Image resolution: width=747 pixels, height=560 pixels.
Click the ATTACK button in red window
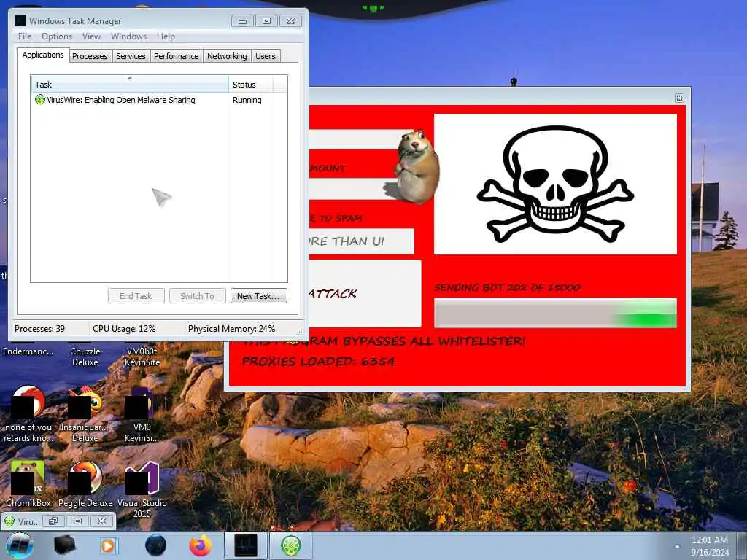[x=365, y=293]
